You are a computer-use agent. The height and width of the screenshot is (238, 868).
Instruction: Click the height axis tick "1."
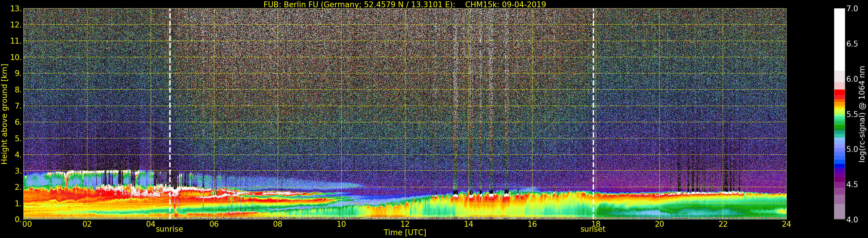coord(18,203)
